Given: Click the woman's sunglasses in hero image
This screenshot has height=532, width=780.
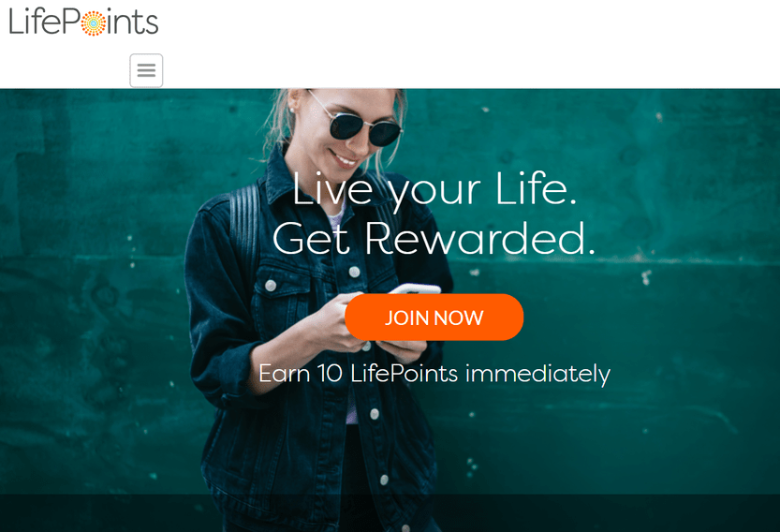Looking at the screenshot, I should click(365, 126).
